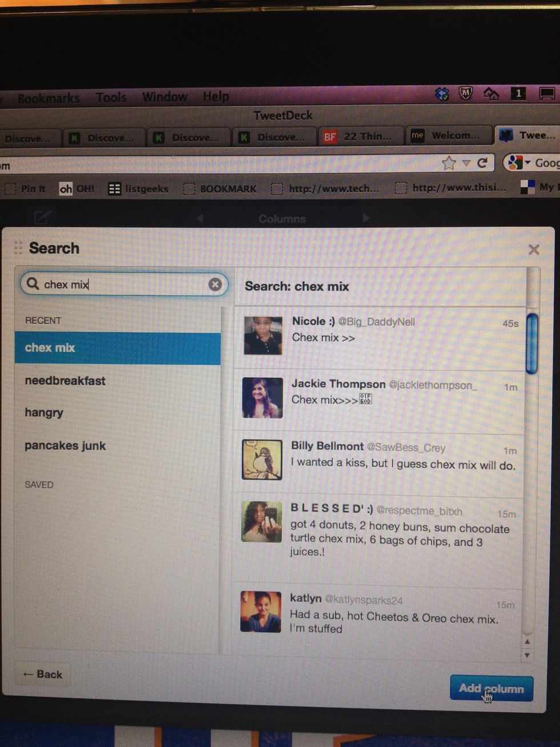This screenshot has width=560, height=747.
Task: Open B L E S S E D' :) avatar
Action: [261, 522]
